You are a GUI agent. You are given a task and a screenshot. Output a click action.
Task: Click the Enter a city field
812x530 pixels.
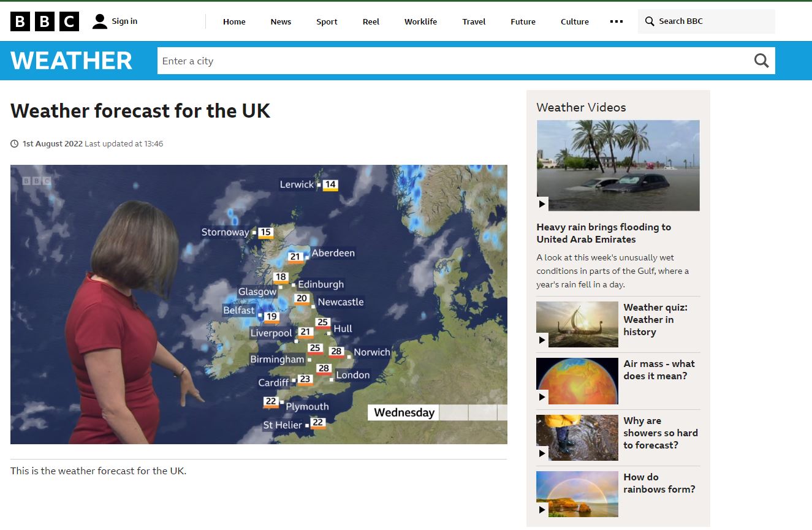coord(453,61)
